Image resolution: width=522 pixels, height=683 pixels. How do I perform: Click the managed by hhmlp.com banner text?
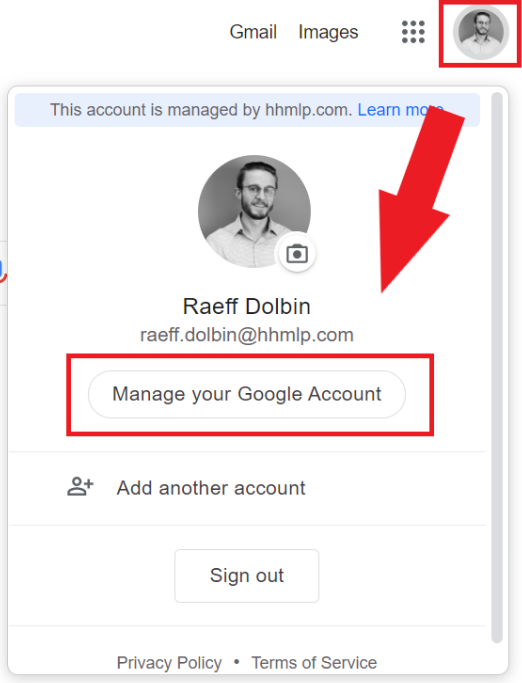click(x=201, y=110)
